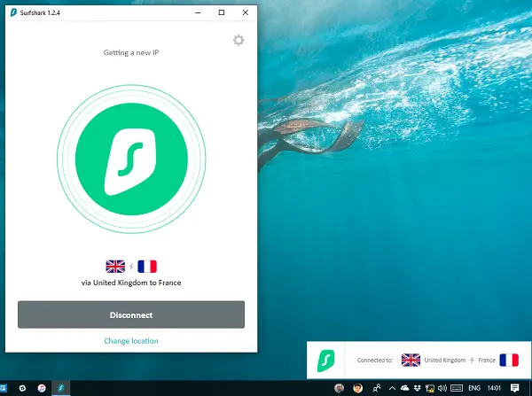The height and width of the screenshot is (396, 532).
Task: Click the lightning bolt between notification countries
Action: tap(472, 360)
